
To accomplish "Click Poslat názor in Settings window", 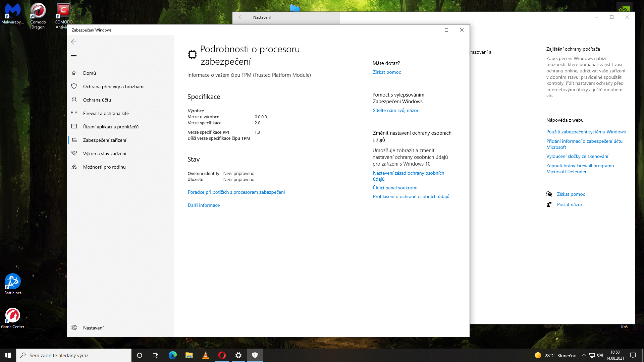I will [569, 204].
